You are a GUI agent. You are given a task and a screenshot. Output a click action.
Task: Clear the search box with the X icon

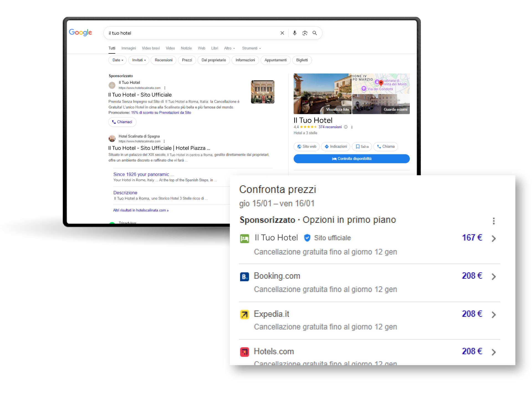(x=282, y=33)
